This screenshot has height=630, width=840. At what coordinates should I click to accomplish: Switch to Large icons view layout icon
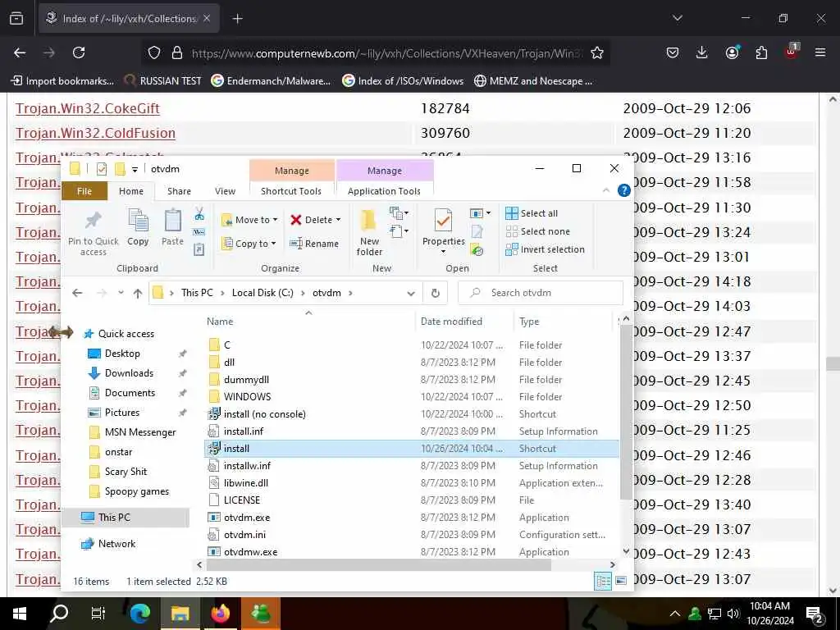[621, 581]
